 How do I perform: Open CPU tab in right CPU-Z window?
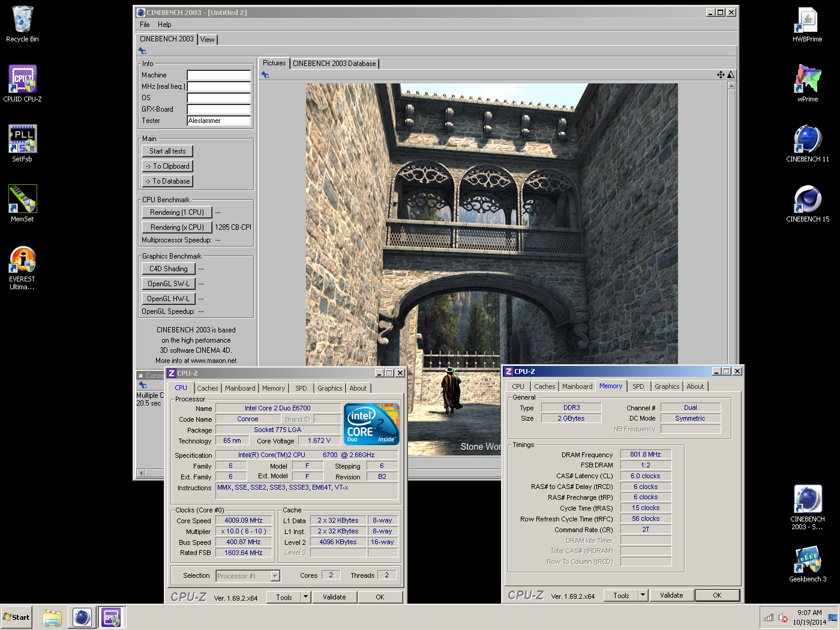tap(518, 386)
